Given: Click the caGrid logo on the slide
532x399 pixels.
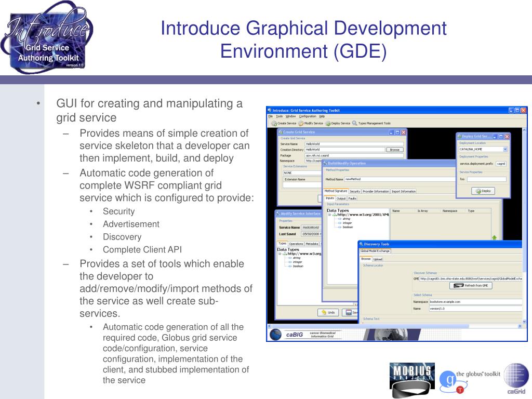Looking at the screenshot, I should click(516, 378).
